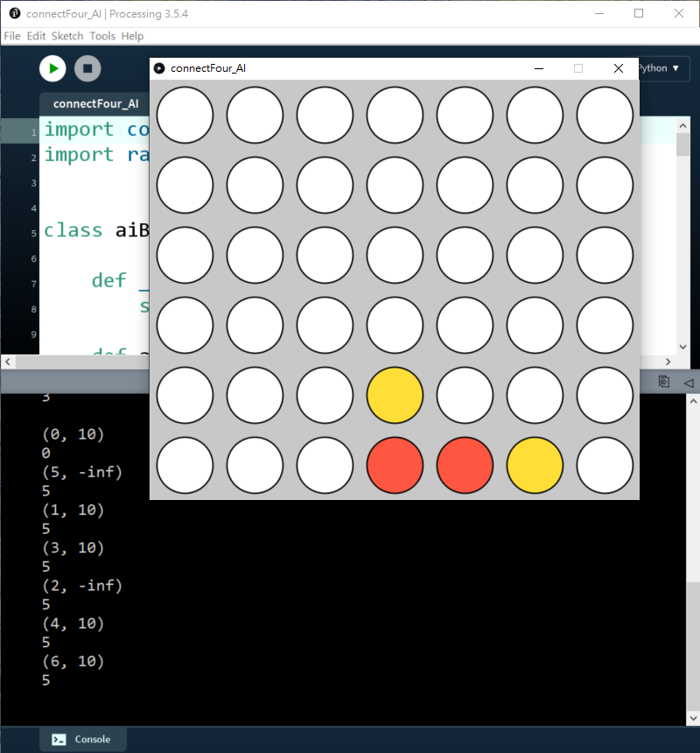Click the Console tab at bottom
The height and width of the screenshot is (753, 700).
tap(83, 739)
